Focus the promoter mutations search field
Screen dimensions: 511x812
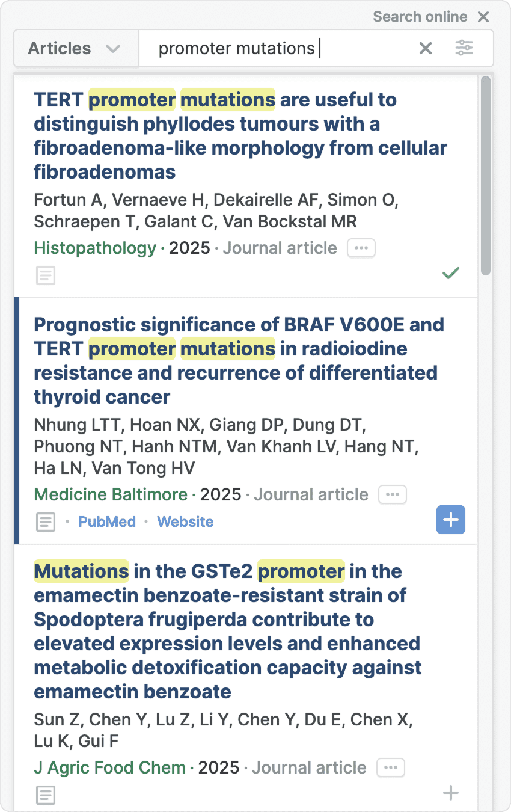[x=271, y=48]
